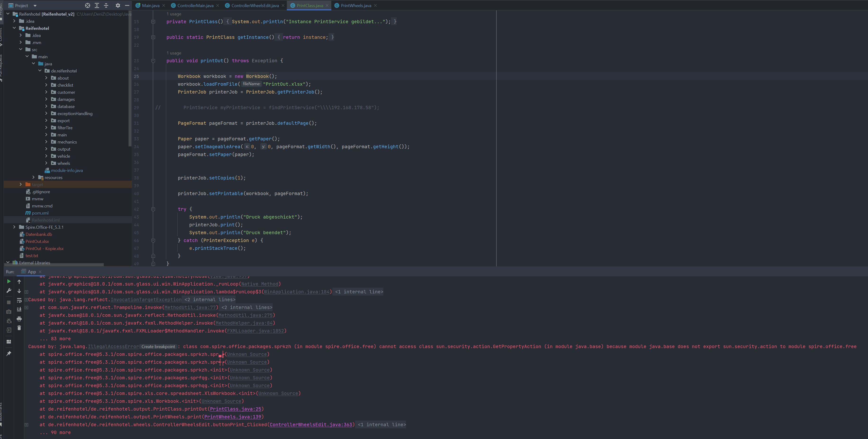Image resolution: width=868 pixels, height=439 pixels.
Task: Jump up stack trace arrow
Action: (x=19, y=282)
